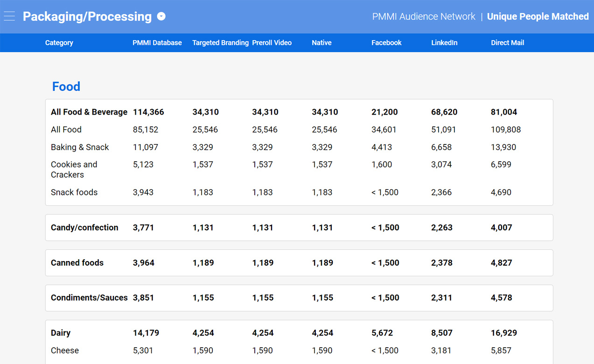The height and width of the screenshot is (364, 594).
Task: Select the Canned foods row label
Action: (77, 263)
